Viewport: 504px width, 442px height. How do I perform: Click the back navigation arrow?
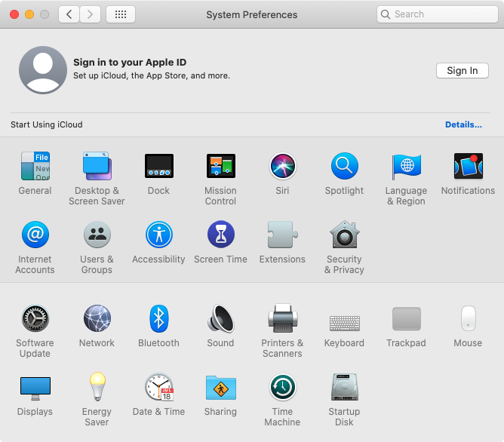tap(69, 14)
